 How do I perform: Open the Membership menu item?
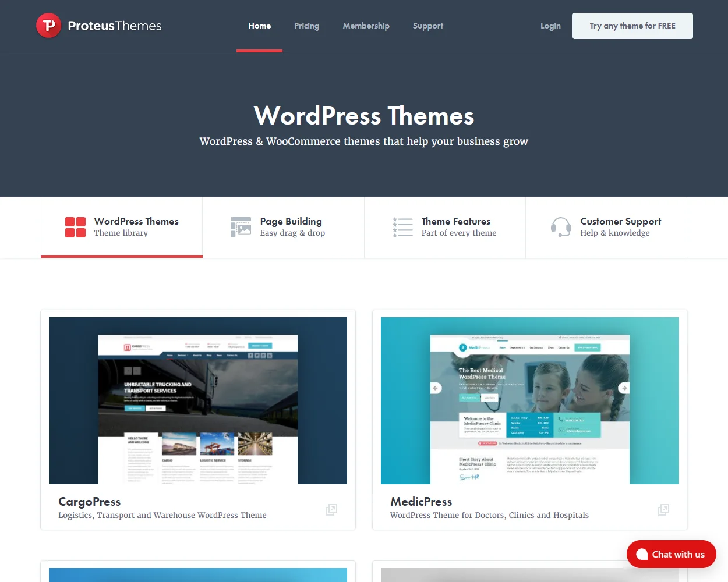click(366, 26)
